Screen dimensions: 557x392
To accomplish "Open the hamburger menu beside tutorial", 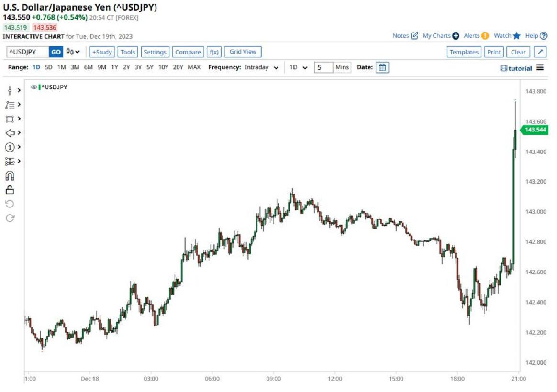I will pyautogui.click(x=540, y=67).
